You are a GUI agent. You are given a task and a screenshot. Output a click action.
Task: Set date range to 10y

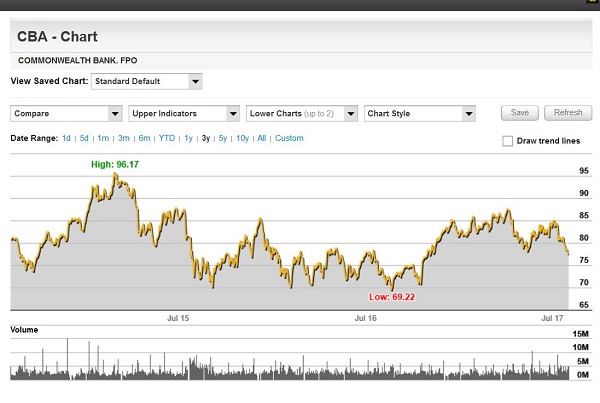pos(242,138)
